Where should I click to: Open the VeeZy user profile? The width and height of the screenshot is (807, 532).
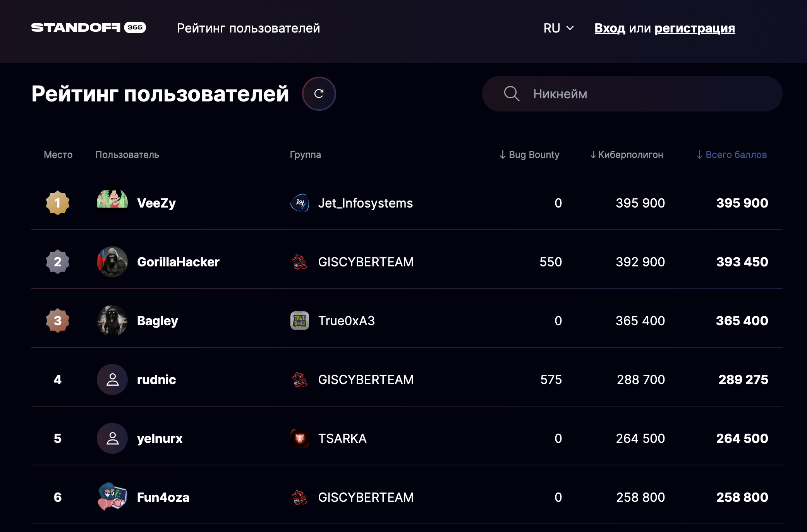point(156,203)
